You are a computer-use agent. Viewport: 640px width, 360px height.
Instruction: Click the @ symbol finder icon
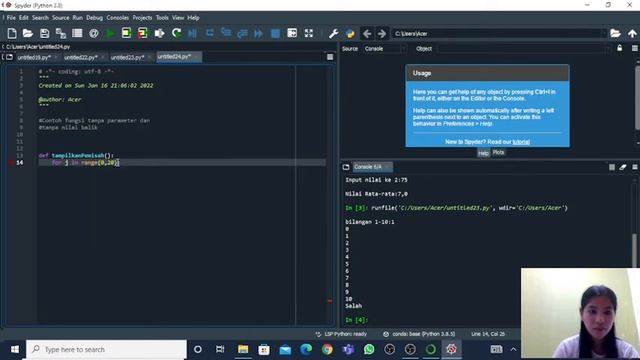[94, 33]
